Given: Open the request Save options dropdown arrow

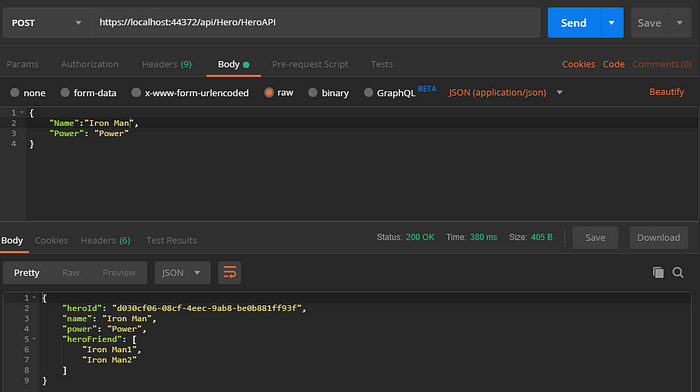Looking at the screenshot, I should [x=679, y=23].
